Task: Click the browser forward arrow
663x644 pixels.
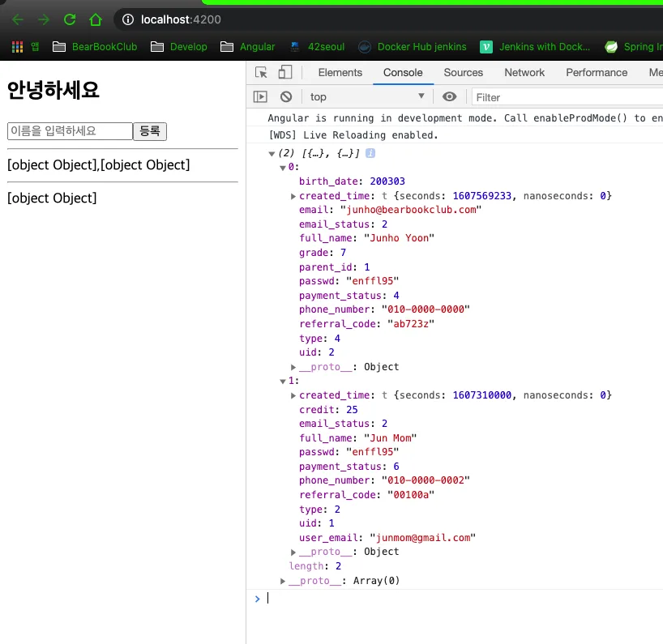Action: [44, 19]
